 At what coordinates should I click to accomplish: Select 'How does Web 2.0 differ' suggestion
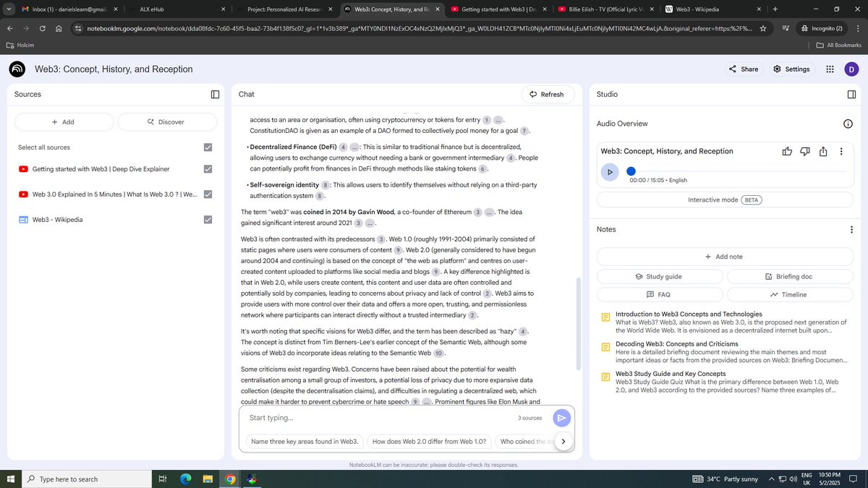pyautogui.click(x=428, y=441)
